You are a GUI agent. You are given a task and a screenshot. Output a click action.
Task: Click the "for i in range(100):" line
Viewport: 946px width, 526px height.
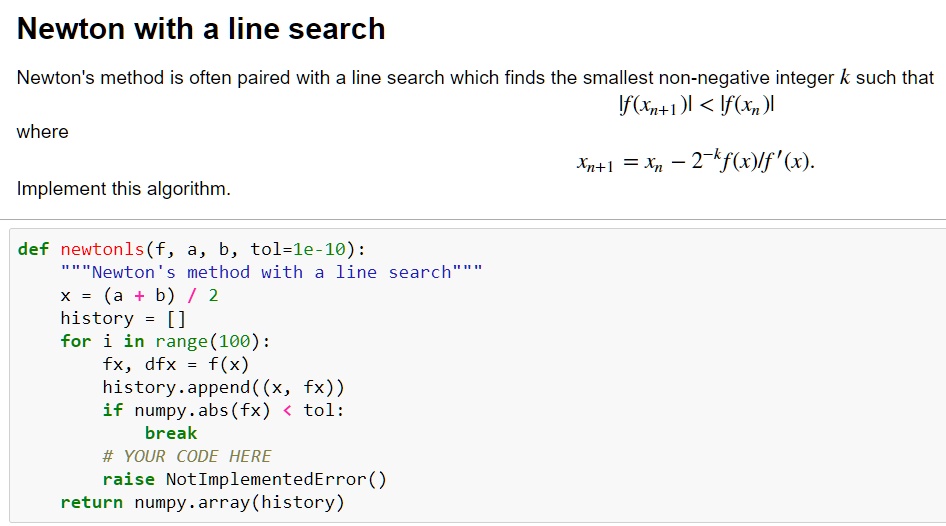(x=165, y=341)
